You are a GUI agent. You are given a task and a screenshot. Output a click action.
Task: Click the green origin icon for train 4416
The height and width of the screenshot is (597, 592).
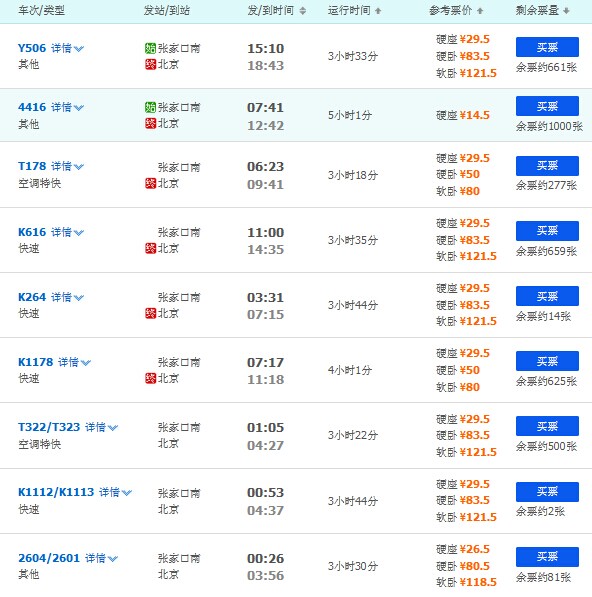(x=150, y=107)
